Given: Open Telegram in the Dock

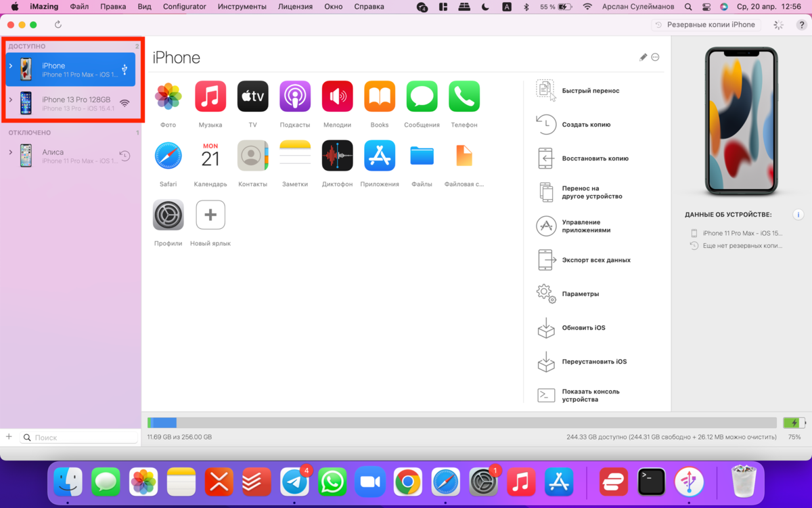Looking at the screenshot, I should pyautogui.click(x=294, y=482).
